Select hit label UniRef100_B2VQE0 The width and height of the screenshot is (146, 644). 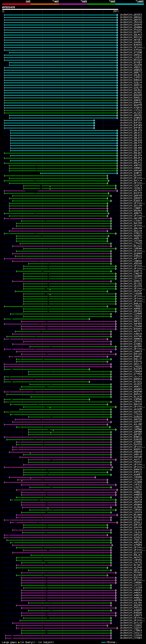[131, 63]
